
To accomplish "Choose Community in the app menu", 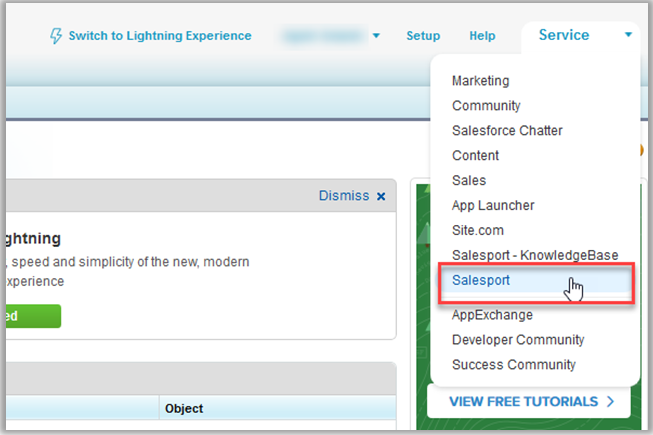I will pos(486,106).
